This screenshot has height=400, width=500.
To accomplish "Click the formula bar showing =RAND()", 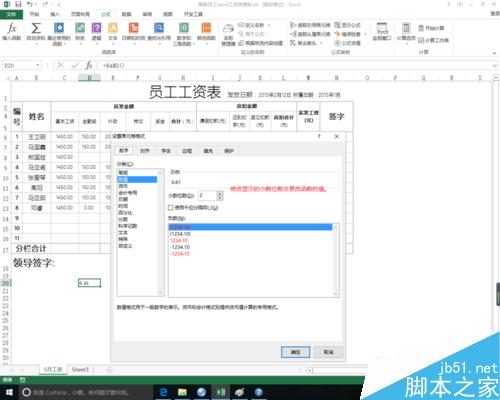I will (x=295, y=65).
